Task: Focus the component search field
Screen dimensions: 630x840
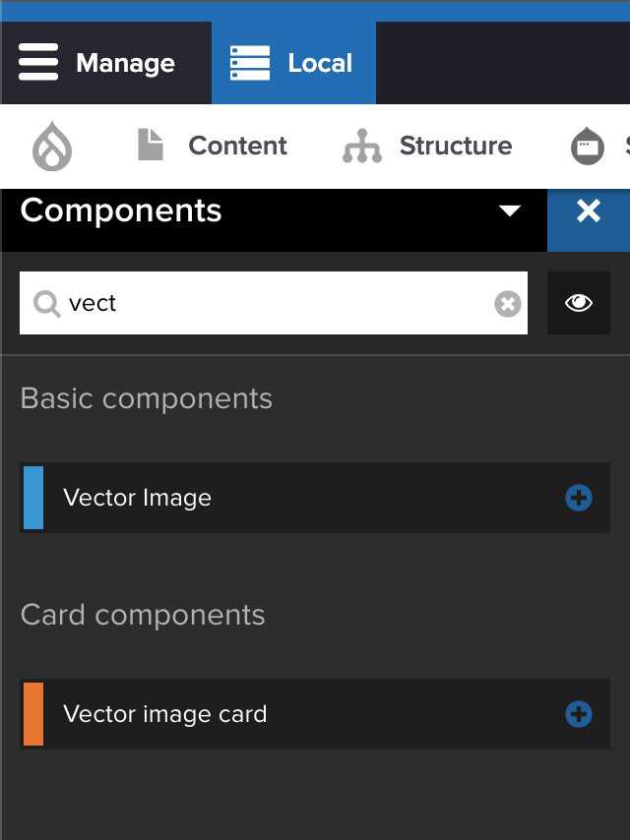Action: pos(276,304)
